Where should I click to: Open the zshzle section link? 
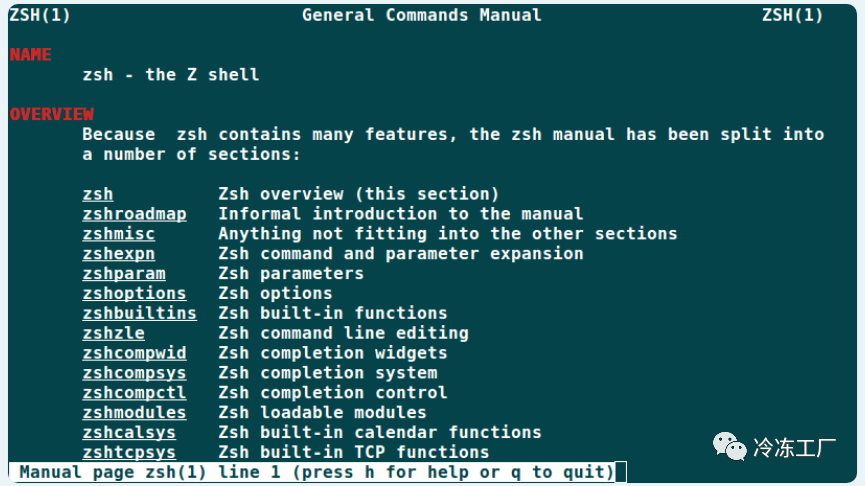(113, 333)
